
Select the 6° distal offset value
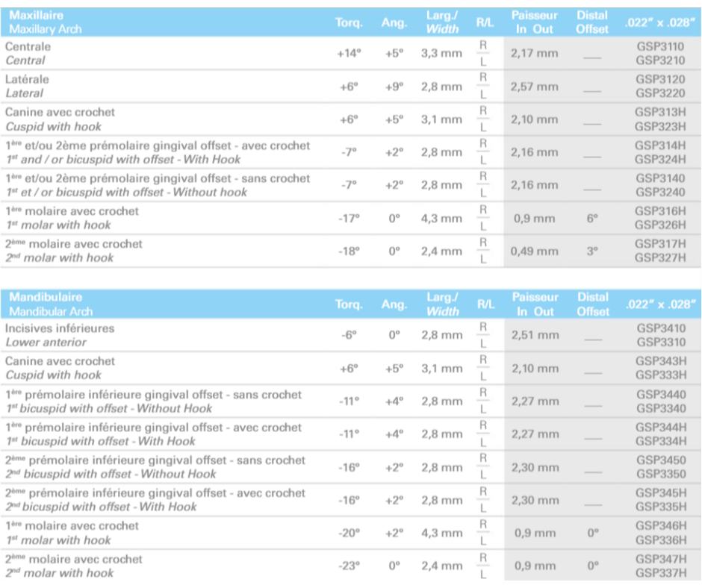tap(592, 219)
